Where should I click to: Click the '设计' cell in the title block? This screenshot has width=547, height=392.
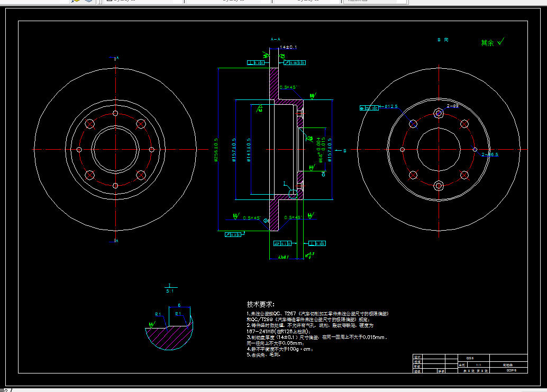417,357
